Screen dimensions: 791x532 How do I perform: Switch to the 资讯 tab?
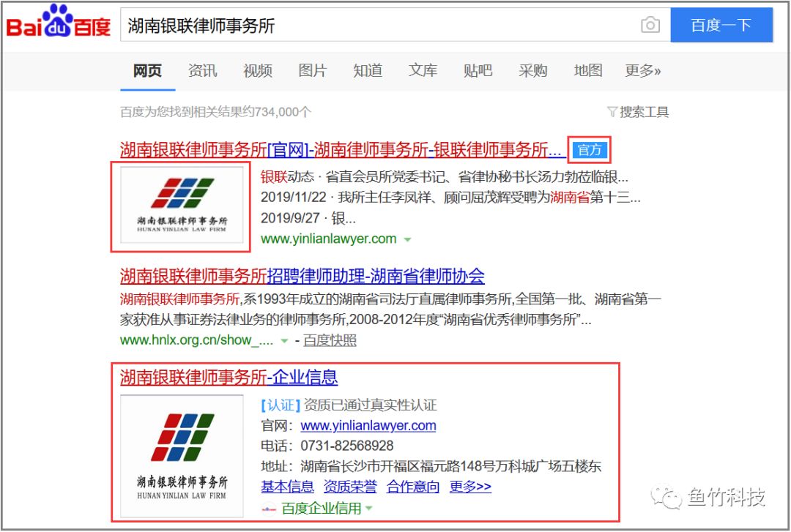(x=202, y=71)
